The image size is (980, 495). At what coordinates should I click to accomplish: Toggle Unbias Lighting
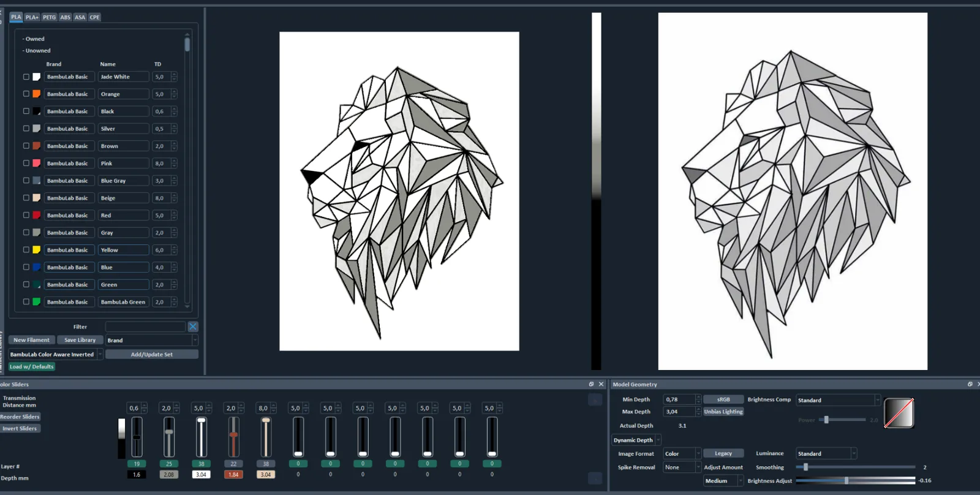pyautogui.click(x=723, y=412)
